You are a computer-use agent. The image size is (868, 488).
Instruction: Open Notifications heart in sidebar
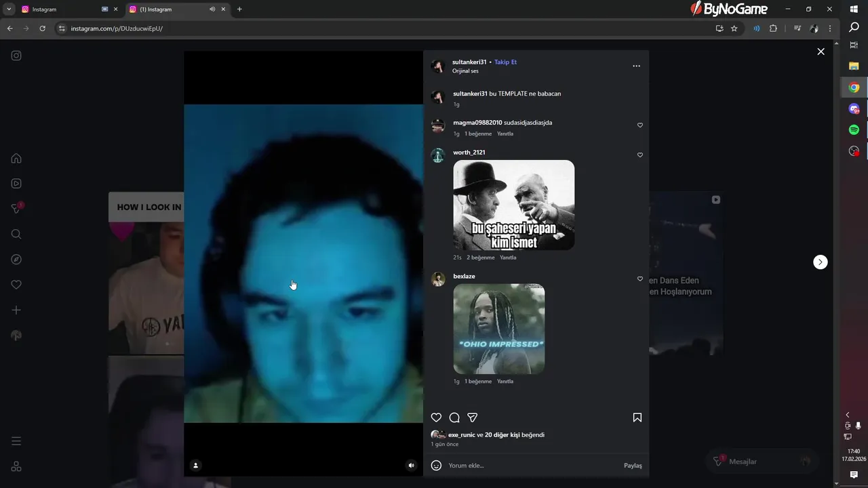tap(16, 285)
